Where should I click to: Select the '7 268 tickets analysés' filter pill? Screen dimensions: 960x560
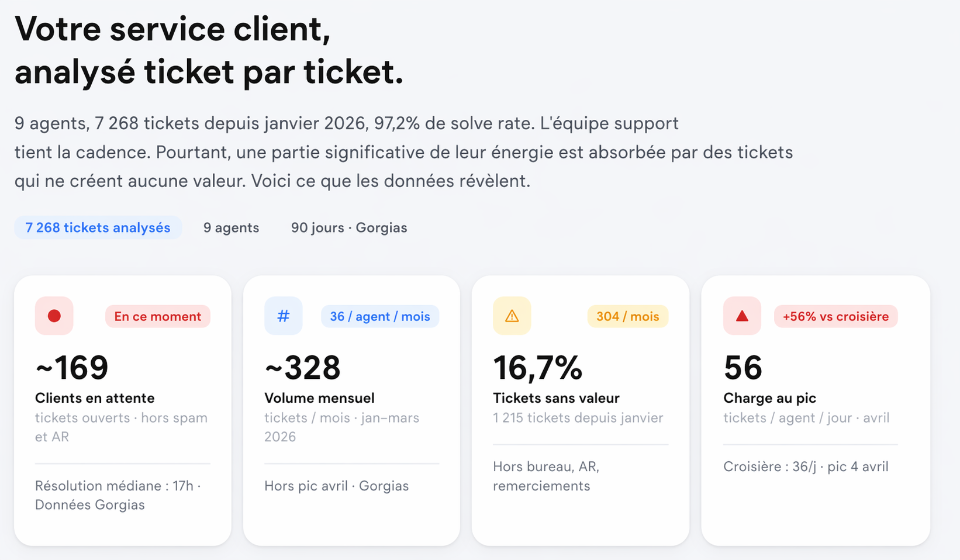98,227
